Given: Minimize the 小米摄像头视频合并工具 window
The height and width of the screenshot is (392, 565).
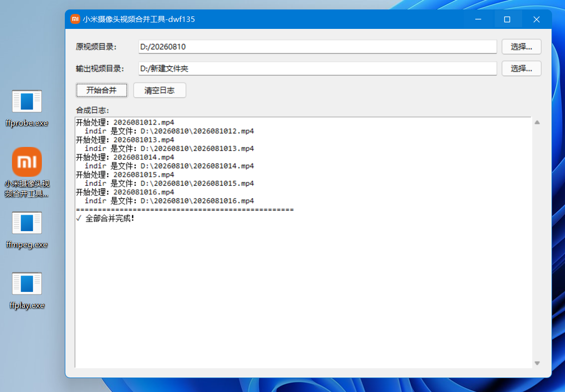Looking at the screenshot, I should tap(478, 19).
